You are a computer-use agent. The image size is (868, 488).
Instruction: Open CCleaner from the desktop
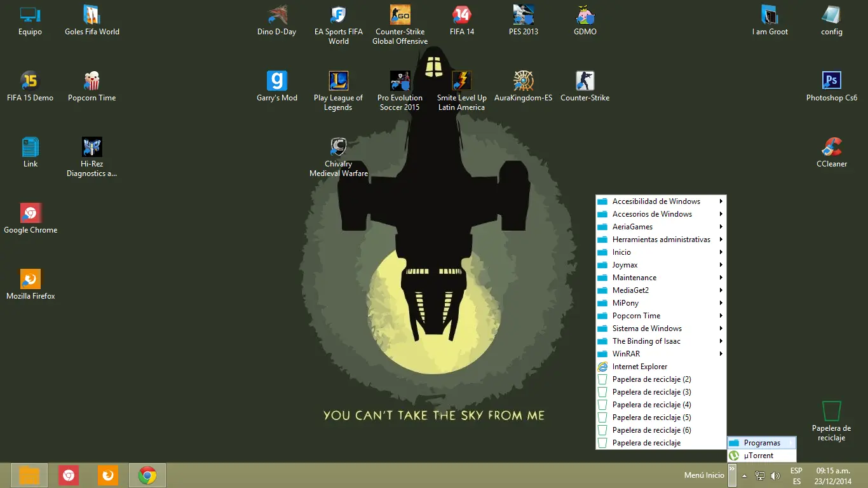[832, 152]
